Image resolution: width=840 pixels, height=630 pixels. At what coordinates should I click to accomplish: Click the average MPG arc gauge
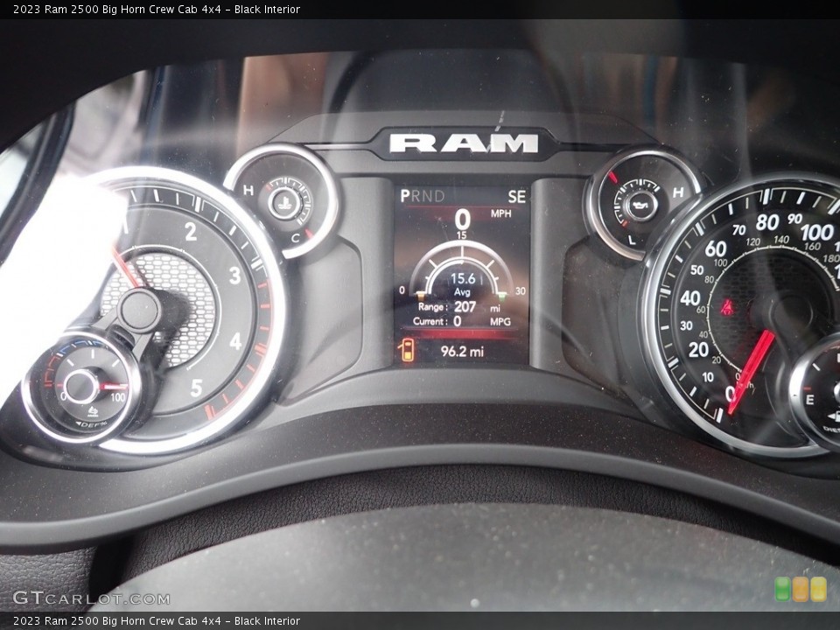click(x=462, y=270)
